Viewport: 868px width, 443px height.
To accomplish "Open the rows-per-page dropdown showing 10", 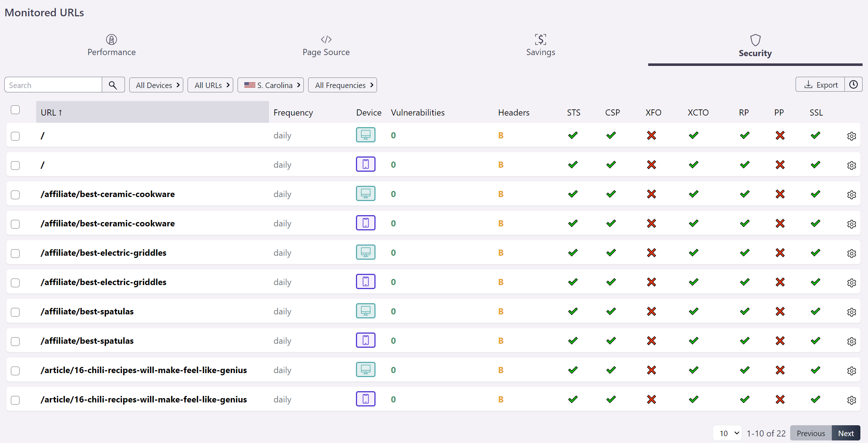I will [727, 433].
